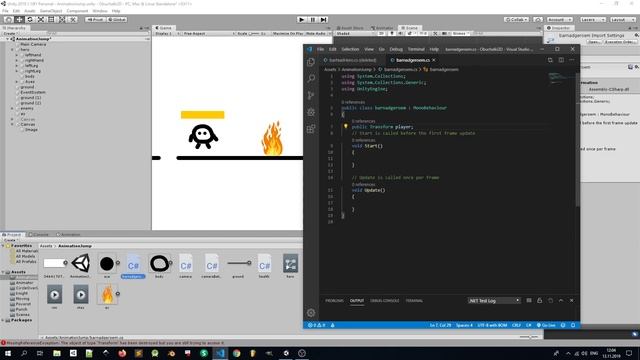This screenshot has height=360, width=640.
Task: Click the notifications bell in VS Code status bar
Action: pos(573,325)
